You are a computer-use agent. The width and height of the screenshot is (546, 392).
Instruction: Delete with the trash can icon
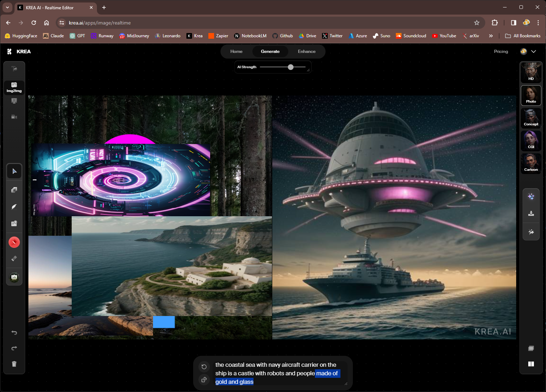pyautogui.click(x=14, y=364)
